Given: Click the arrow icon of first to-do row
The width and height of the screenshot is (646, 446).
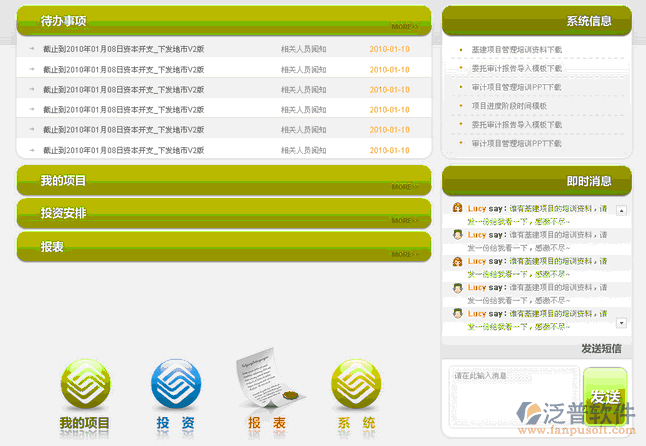Looking at the screenshot, I should 32,48.
